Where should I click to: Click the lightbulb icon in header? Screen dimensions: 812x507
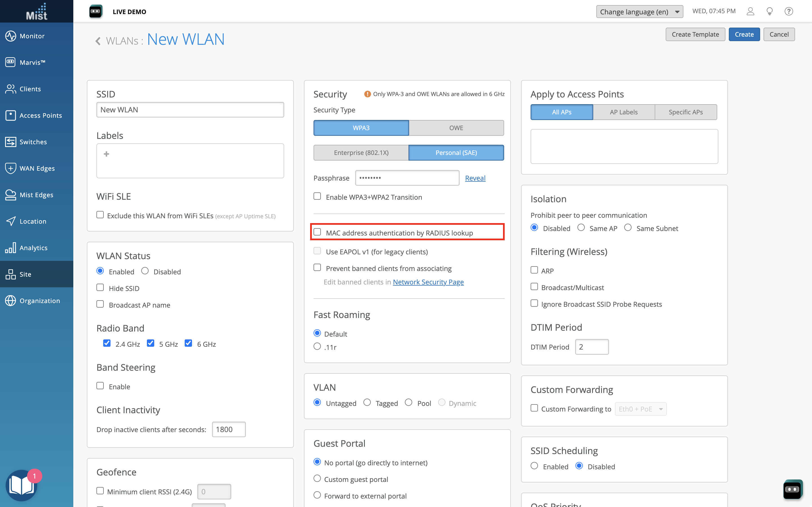pos(770,11)
